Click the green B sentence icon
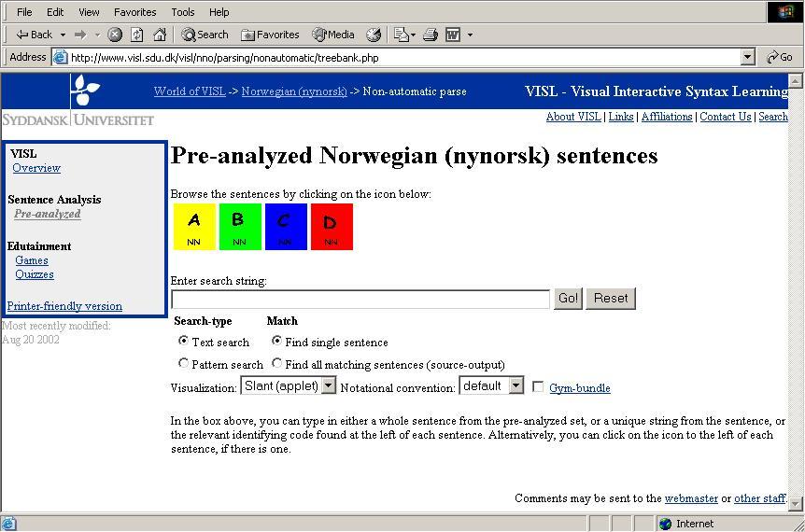805x532 pixels. [239, 227]
